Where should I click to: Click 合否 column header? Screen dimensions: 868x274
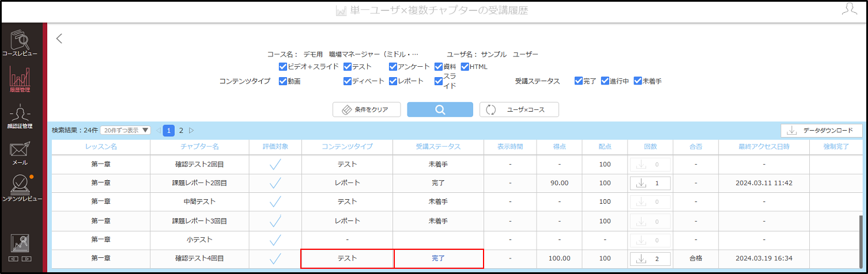point(696,147)
